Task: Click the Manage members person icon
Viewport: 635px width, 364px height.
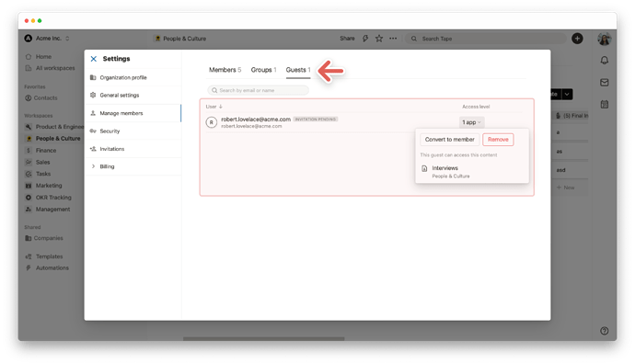Action: point(93,113)
